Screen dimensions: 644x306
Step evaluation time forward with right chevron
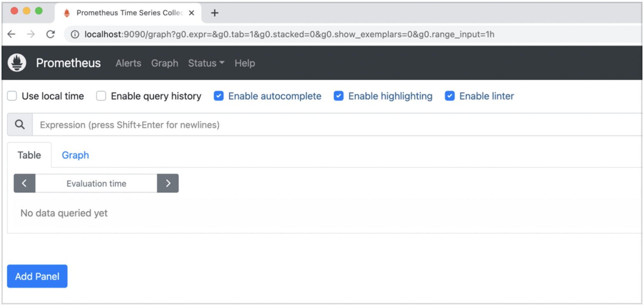point(168,183)
